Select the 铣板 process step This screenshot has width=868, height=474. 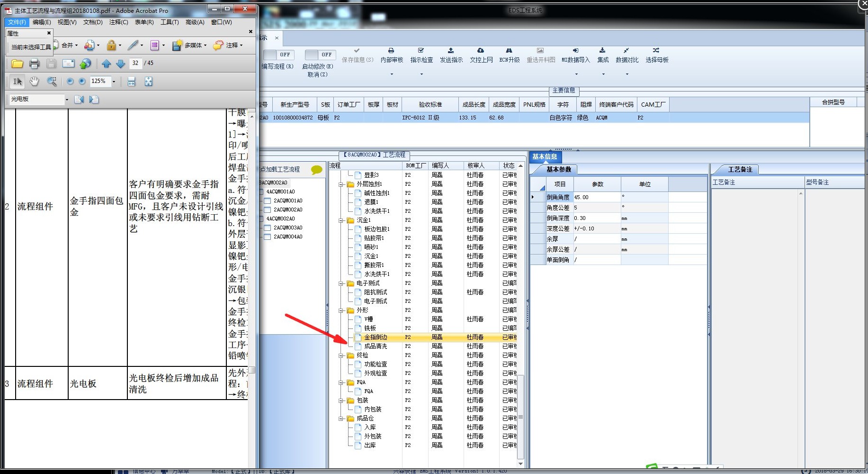click(370, 328)
